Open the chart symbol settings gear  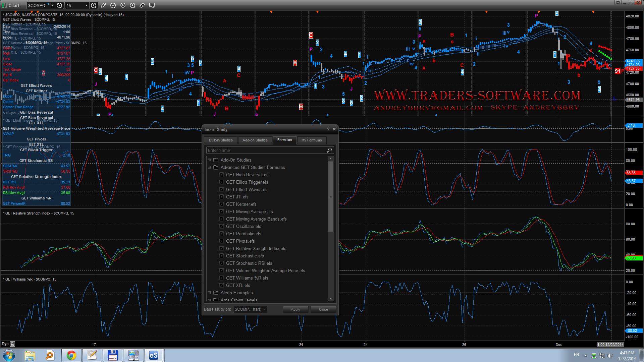click(59, 5)
